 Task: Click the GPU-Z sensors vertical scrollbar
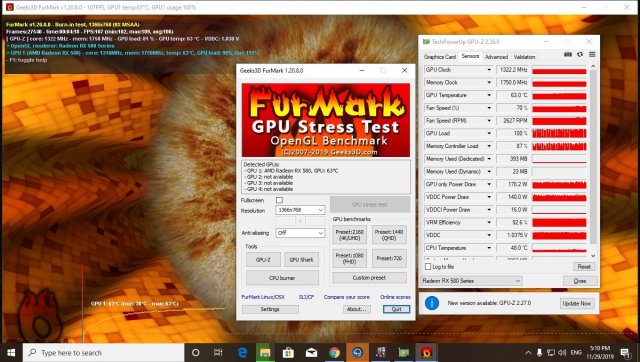(593, 161)
